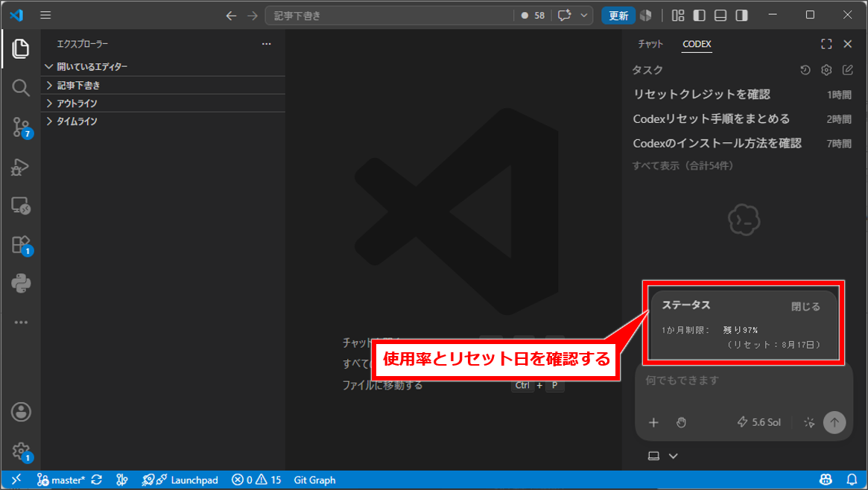Viewport: 868px width, 490px height.
Task: Collapse the 開いているエディター section
Action: (x=163, y=67)
